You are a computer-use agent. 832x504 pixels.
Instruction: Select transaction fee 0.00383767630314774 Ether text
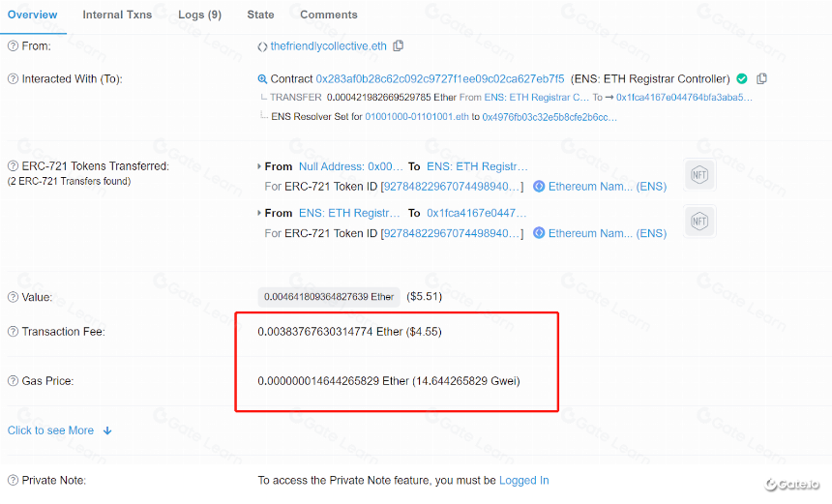330,332
